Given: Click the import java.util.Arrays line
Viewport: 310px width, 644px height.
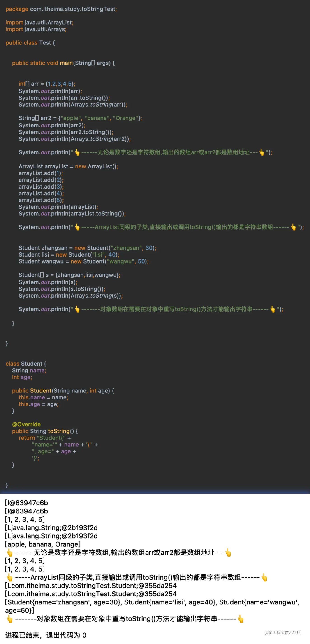Looking at the screenshot, I should (x=36, y=29).
